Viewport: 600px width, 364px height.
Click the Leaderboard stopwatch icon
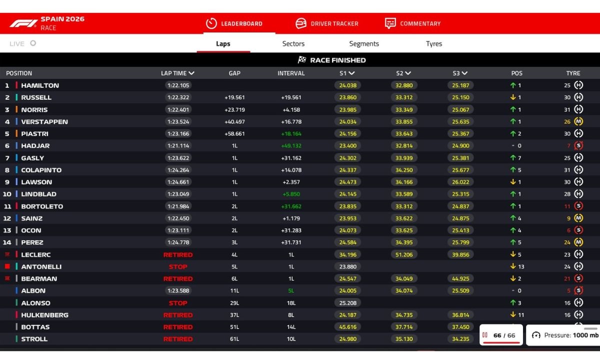[x=211, y=23]
